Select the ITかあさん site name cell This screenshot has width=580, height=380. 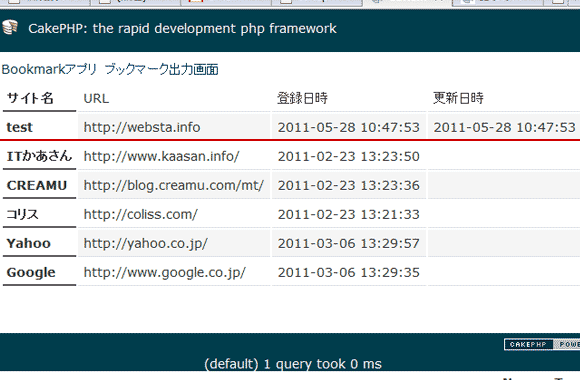[x=39, y=156]
